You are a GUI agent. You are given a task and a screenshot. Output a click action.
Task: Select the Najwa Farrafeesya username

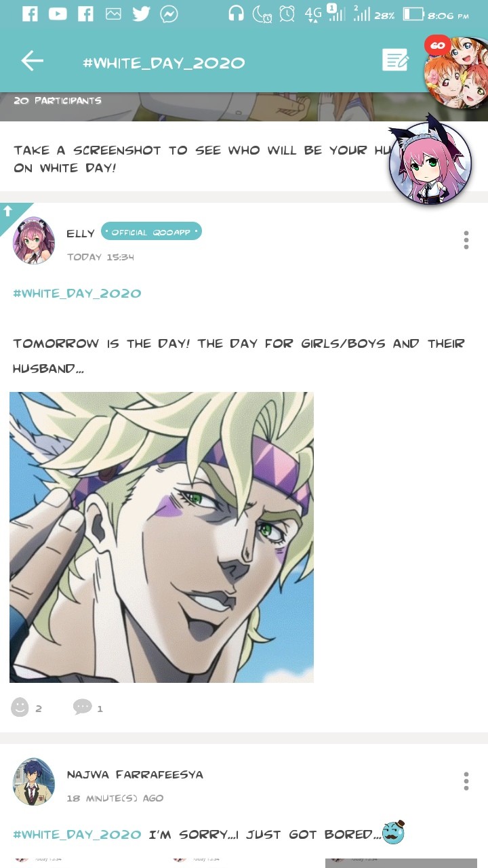pos(135,774)
